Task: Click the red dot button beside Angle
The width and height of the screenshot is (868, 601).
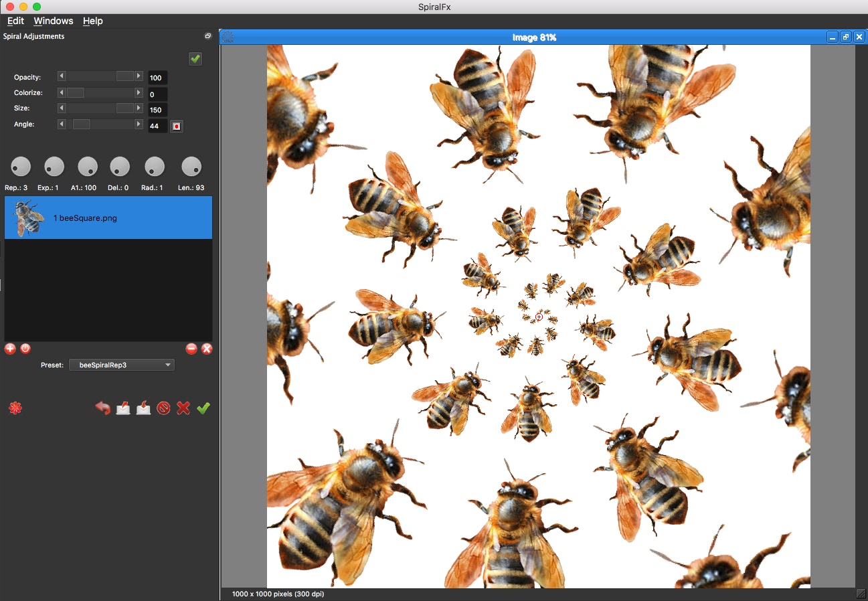Action: 177,126
